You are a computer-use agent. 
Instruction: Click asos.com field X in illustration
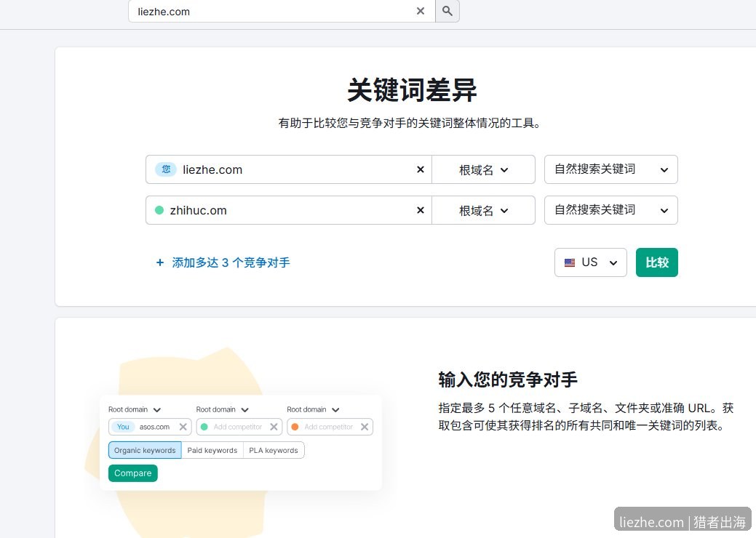183,427
